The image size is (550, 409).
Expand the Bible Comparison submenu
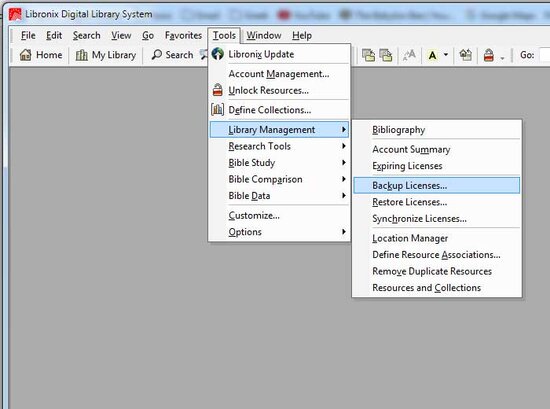280,179
